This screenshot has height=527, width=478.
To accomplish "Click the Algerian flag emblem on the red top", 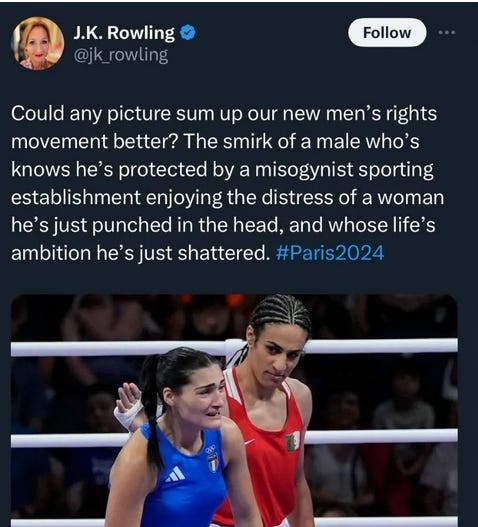I will [292, 441].
